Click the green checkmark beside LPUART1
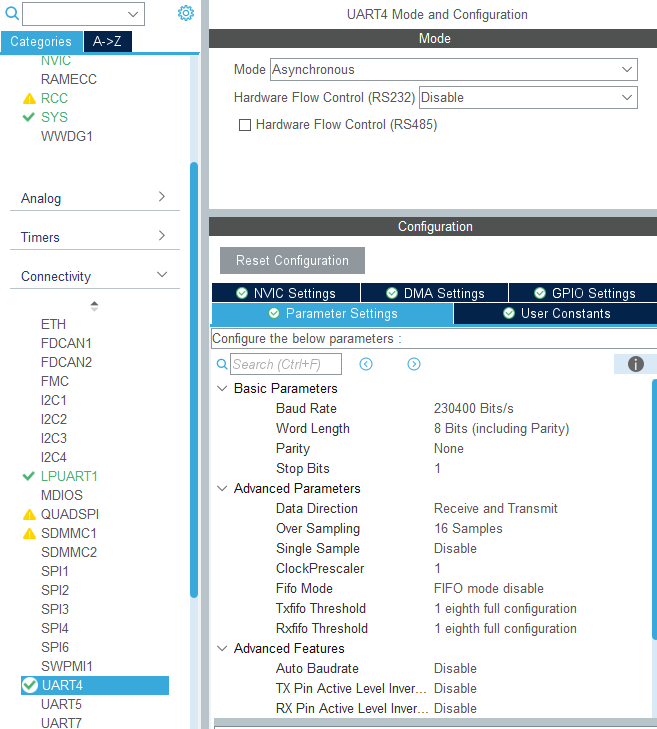 tap(29, 476)
